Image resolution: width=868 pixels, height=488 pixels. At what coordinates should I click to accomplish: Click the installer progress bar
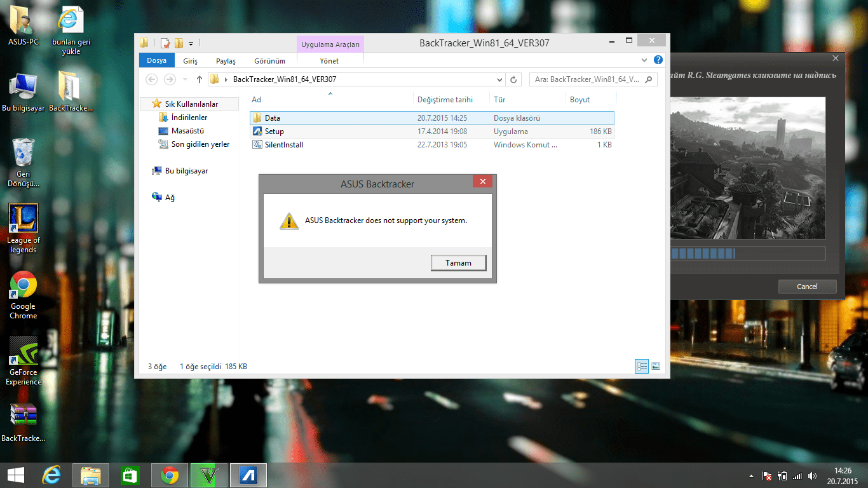pyautogui.click(x=749, y=254)
